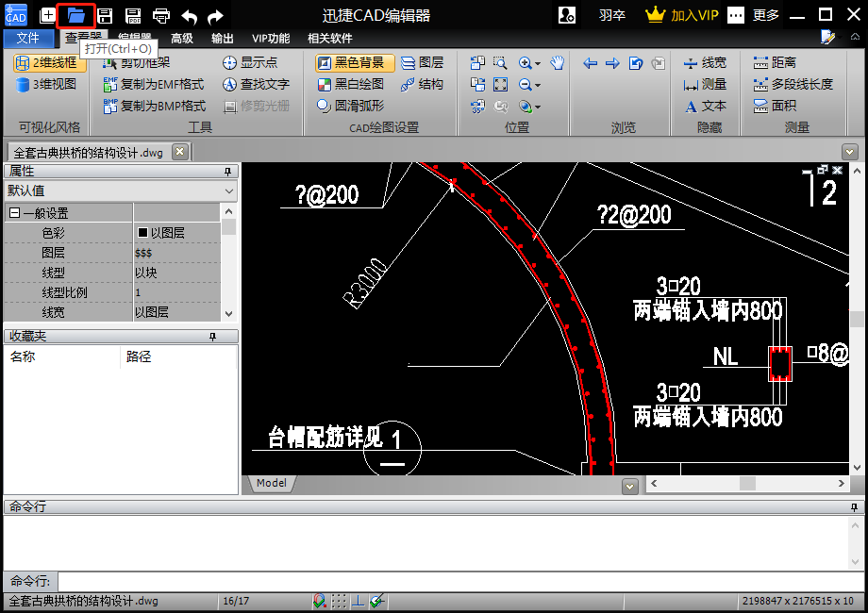Screen dimensions: 868x613
Task: Close the 全套古典拱桥的结构设计.dwg tab
Action: (x=179, y=152)
